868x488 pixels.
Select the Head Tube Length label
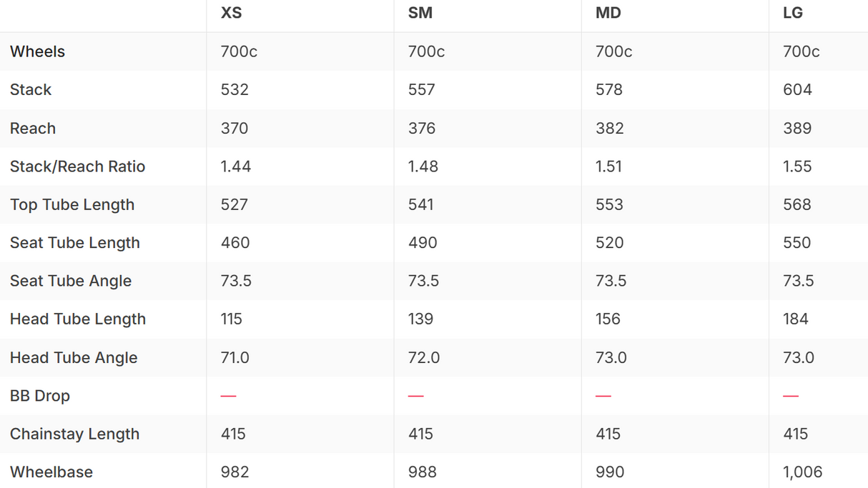(x=78, y=319)
